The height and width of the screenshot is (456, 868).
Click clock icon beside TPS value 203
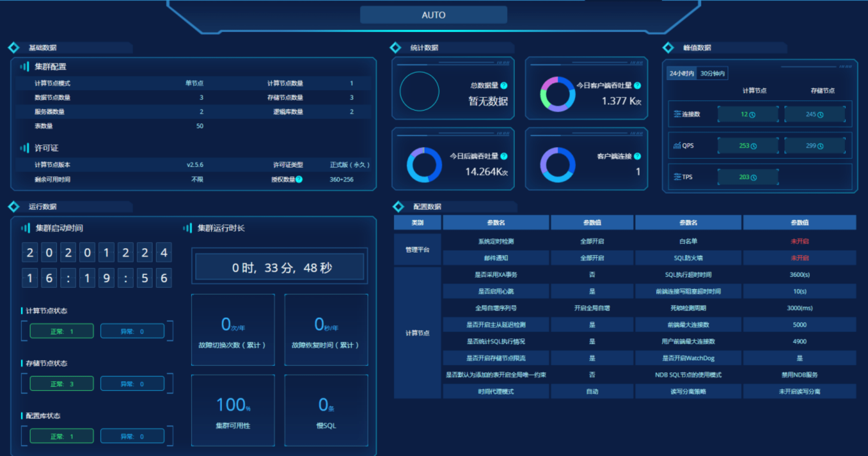pyautogui.click(x=754, y=177)
